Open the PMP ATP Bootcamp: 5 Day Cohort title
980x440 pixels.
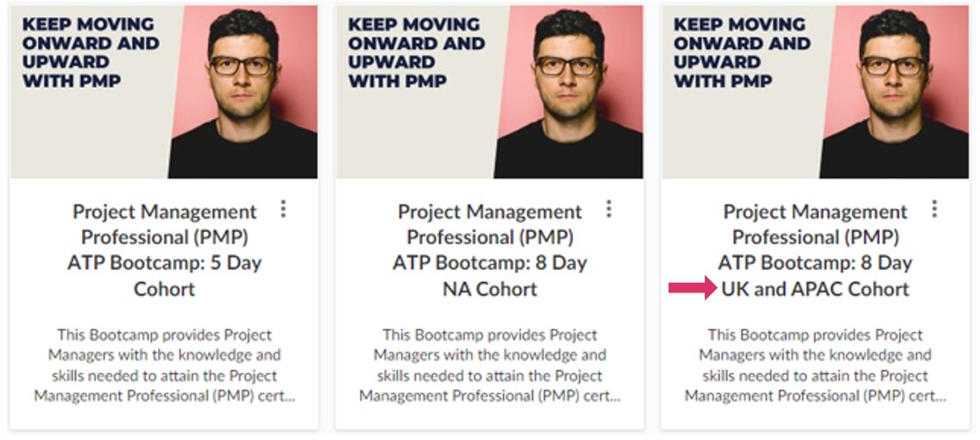click(164, 249)
